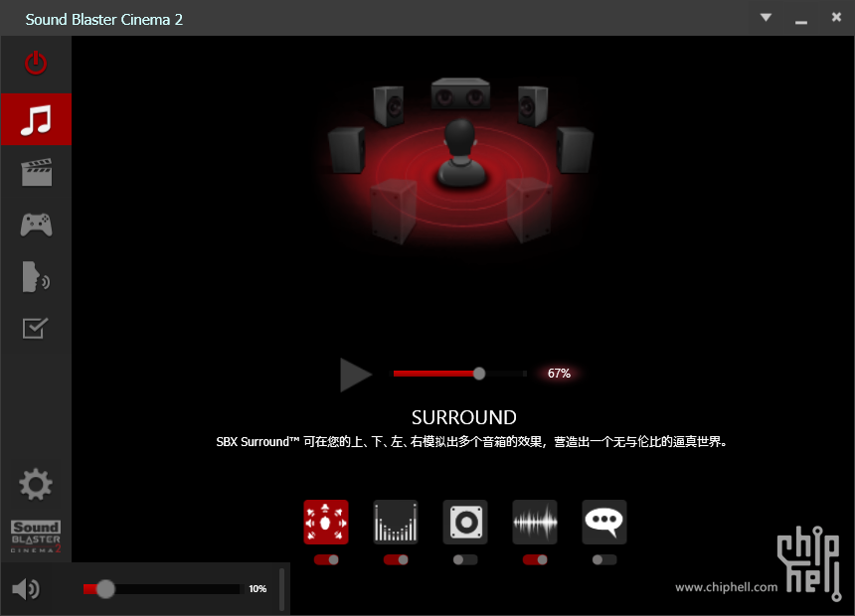
Task: Toggle the Surround effect switch off
Action: (x=326, y=559)
